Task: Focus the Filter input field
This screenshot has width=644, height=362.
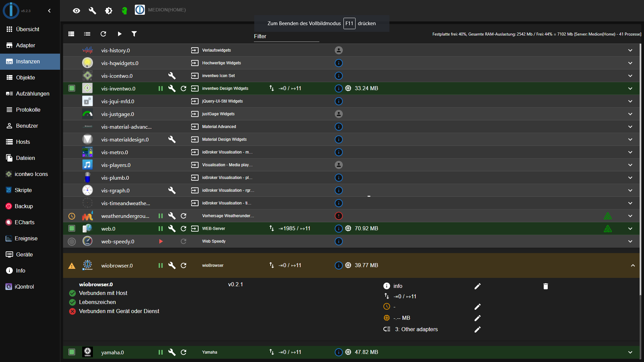Action: pos(286,37)
